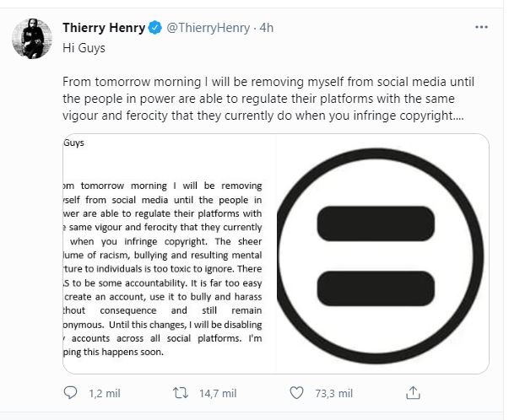Open the three-dot more options menu
This screenshot has width=509, height=420.
(x=481, y=28)
